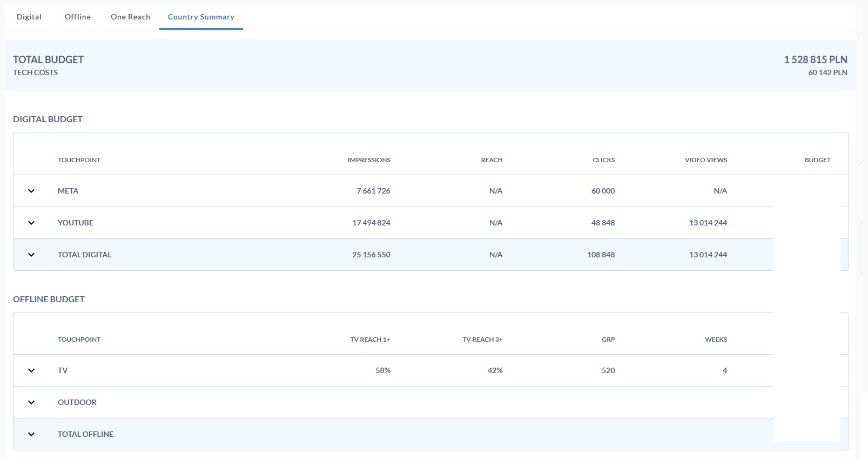Click the IMPRESSIONS column header

[x=369, y=160]
